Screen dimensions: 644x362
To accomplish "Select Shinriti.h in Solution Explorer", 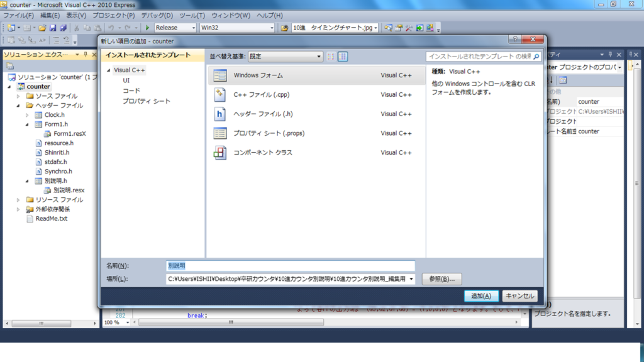I will [x=57, y=153].
